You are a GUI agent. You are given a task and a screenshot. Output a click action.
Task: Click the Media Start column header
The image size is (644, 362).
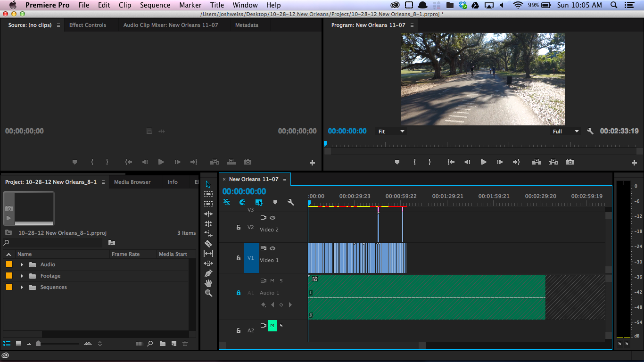pyautogui.click(x=173, y=254)
